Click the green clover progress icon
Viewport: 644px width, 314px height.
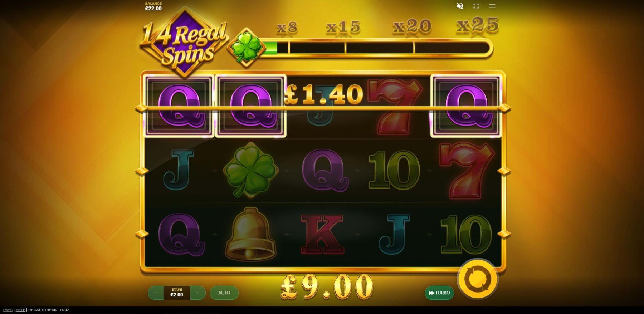[246, 47]
